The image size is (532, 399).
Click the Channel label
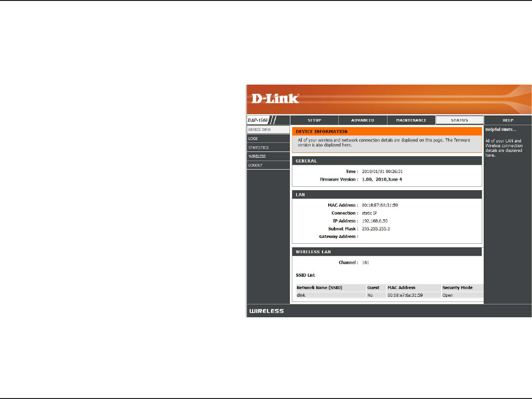[x=348, y=262]
